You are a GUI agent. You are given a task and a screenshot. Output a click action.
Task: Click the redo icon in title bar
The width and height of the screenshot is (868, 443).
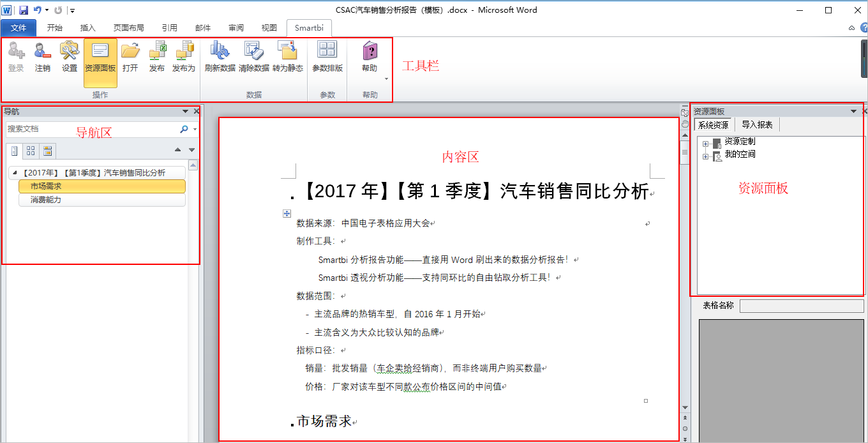pos(58,10)
